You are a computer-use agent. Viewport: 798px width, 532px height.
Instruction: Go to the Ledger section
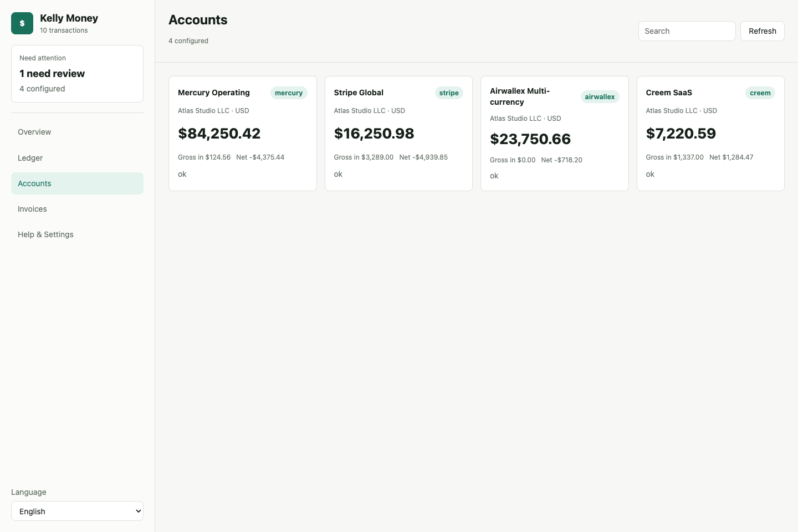click(x=77, y=158)
